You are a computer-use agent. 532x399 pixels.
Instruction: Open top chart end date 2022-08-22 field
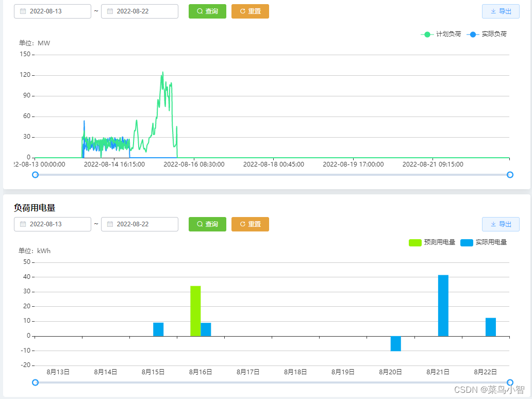click(140, 11)
